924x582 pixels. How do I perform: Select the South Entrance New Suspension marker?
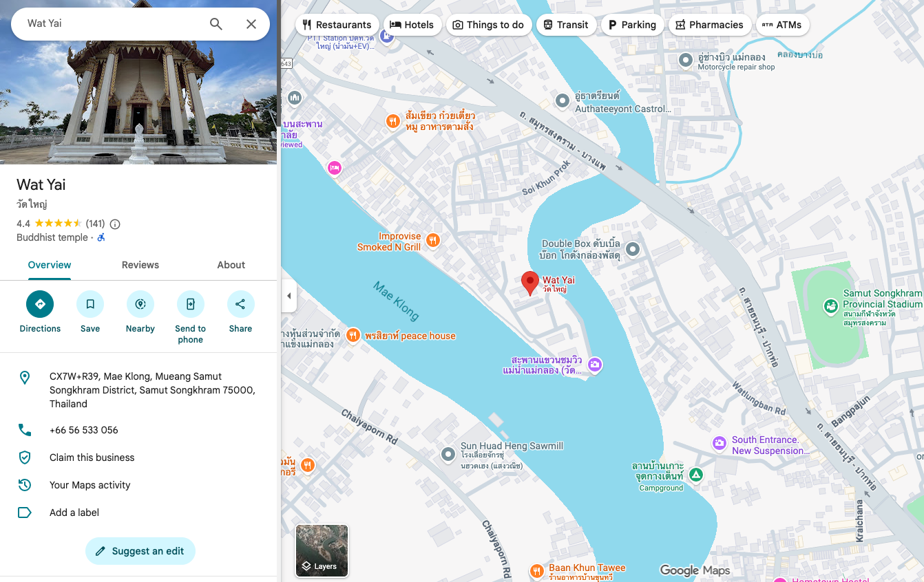[x=719, y=443]
